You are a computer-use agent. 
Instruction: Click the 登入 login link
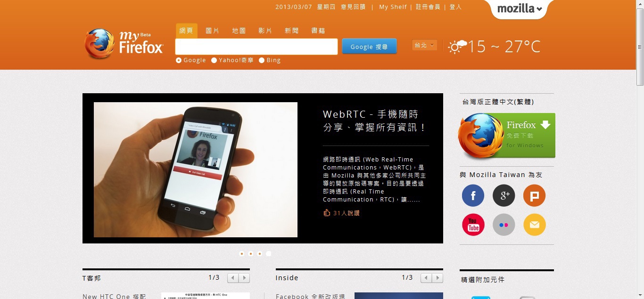(455, 7)
